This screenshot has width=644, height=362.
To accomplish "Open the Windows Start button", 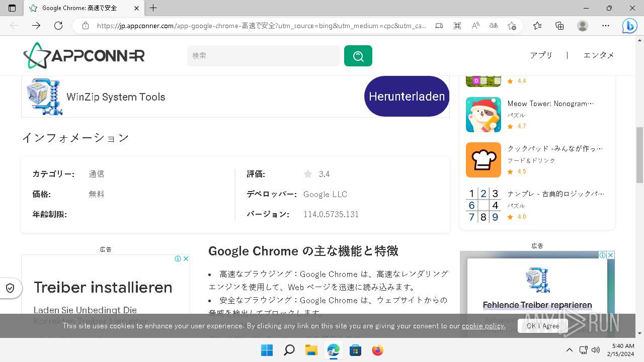I will [x=267, y=350].
